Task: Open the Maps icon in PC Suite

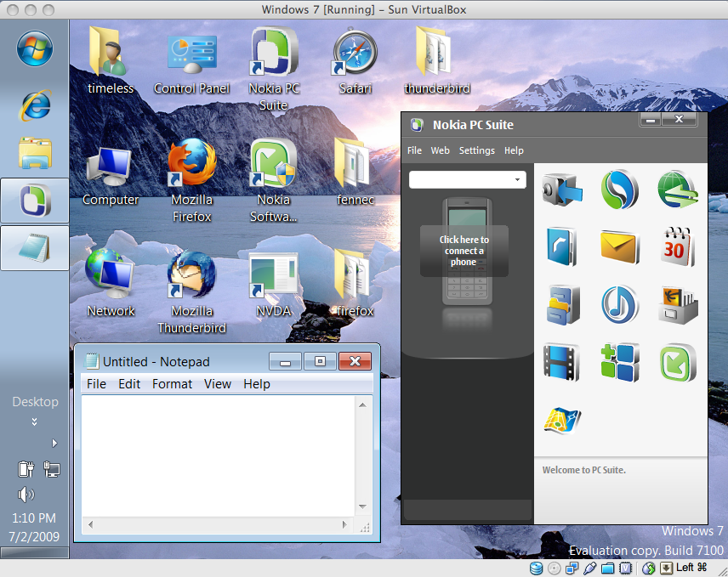Action: point(562,421)
